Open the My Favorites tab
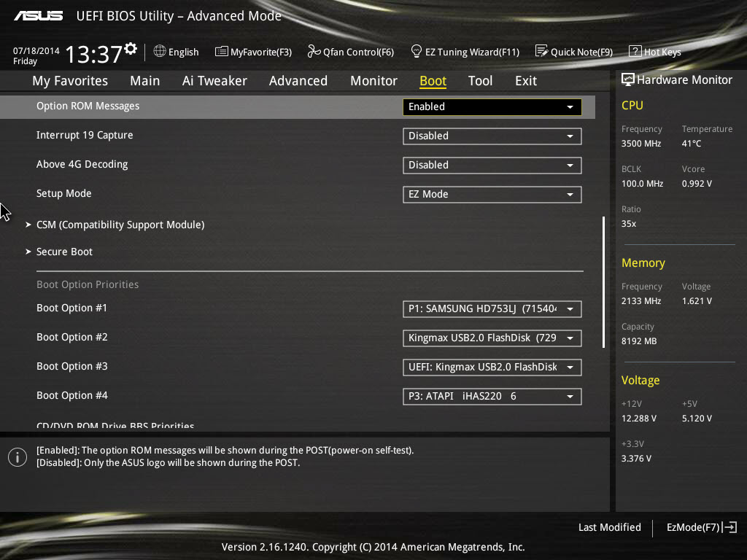This screenshot has width=747, height=560. point(70,81)
